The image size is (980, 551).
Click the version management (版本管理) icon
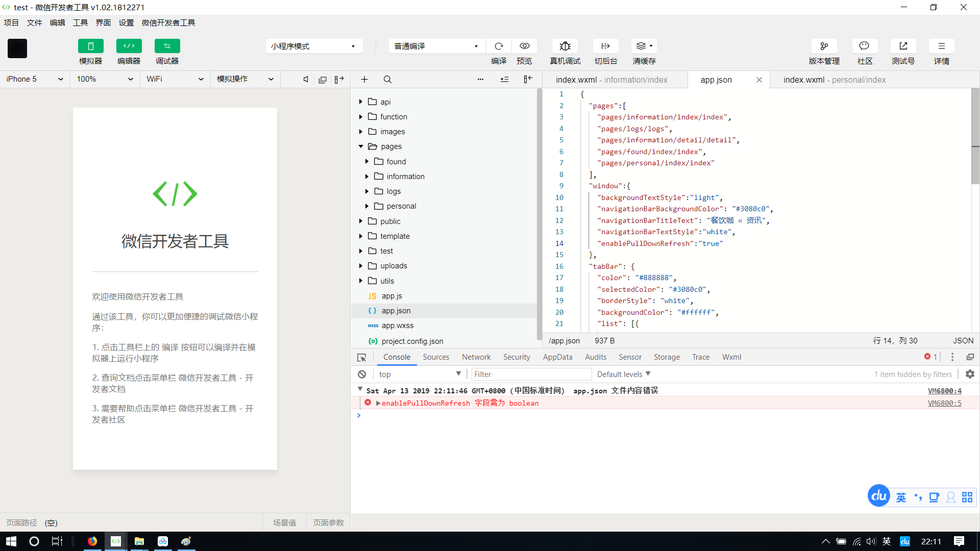coord(824,46)
